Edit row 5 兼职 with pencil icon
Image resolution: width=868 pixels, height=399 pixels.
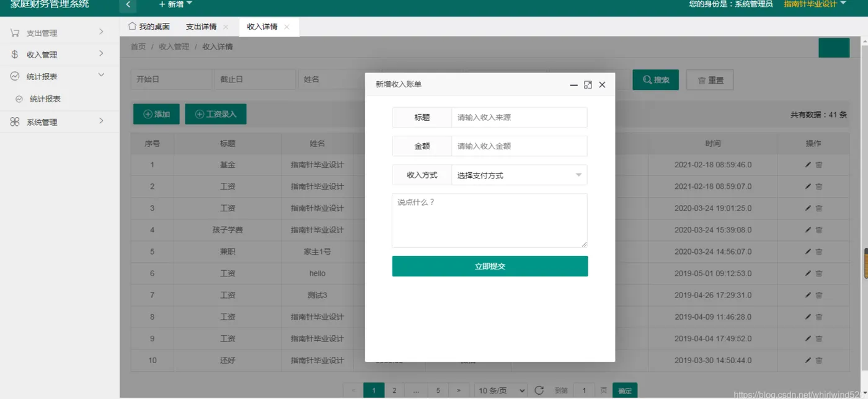[x=808, y=252]
